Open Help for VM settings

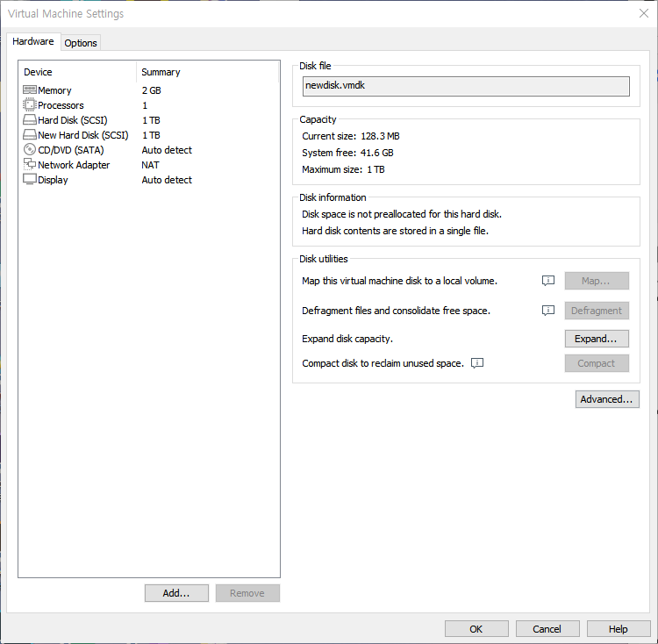[x=619, y=629]
